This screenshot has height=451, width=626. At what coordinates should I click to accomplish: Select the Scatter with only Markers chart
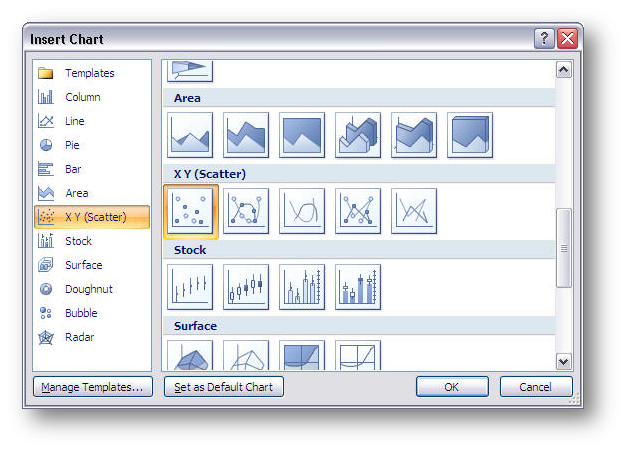tap(190, 211)
